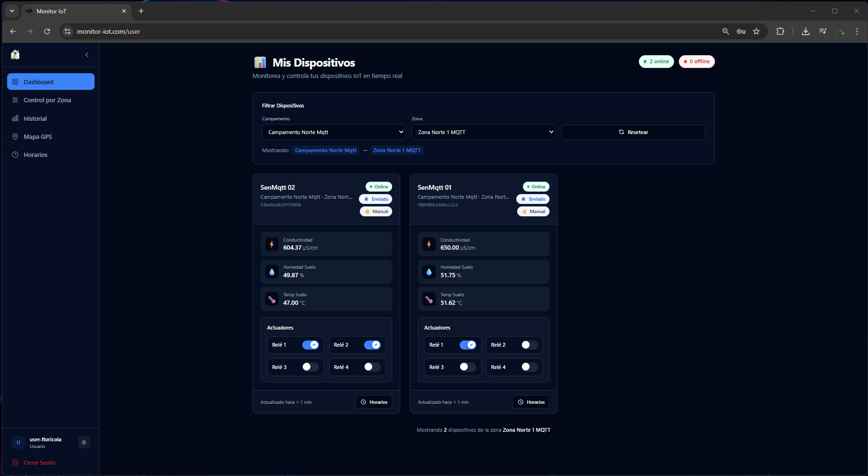The width and height of the screenshot is (868, 476).
Task: Open the Horarios page from the SenMqtt 01 card
Action: click(531, 402)
